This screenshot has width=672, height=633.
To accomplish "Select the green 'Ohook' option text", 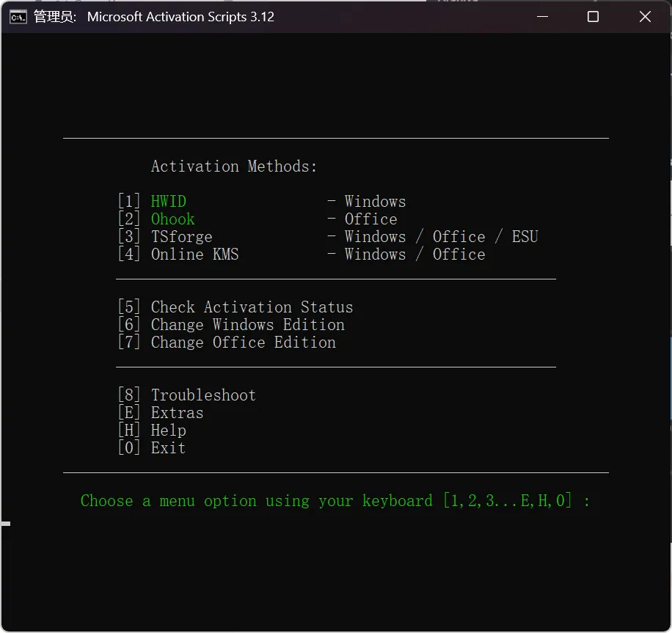I will [x=172, y=219].
